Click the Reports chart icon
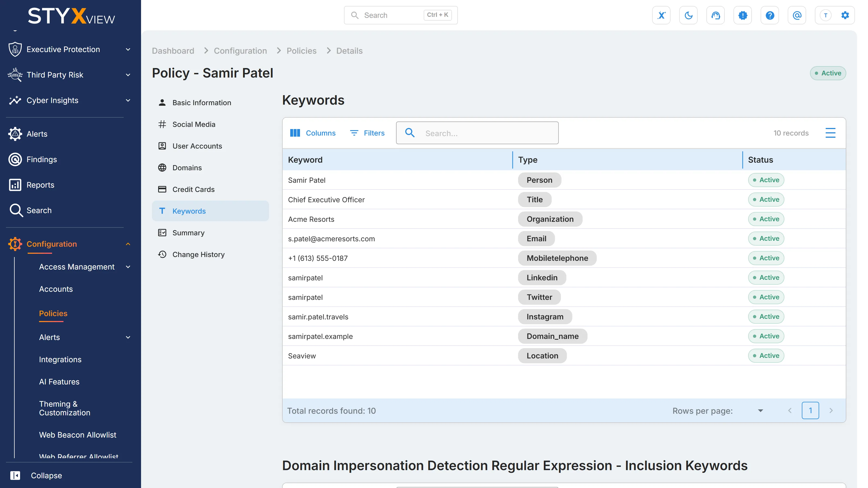 point(15,185)
